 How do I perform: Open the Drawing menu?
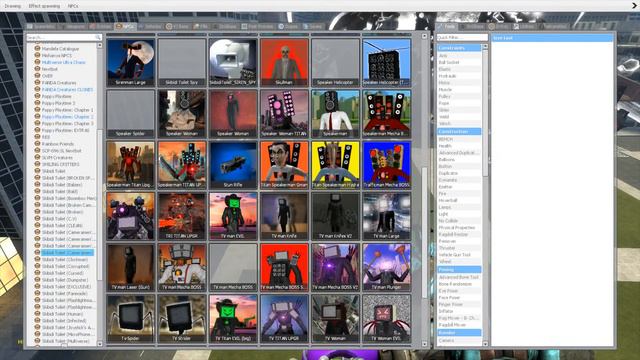coord(12,6)
